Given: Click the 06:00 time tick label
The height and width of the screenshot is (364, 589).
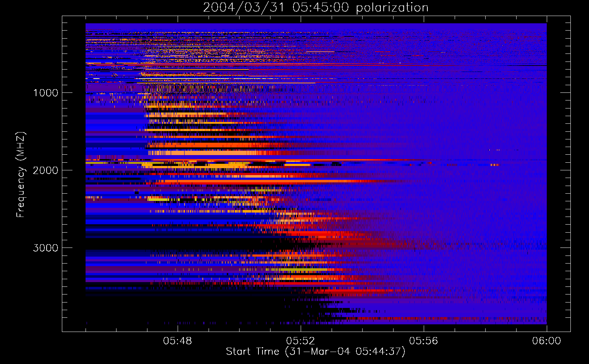Looking at the screenshot, I should [x=547, y=341].
